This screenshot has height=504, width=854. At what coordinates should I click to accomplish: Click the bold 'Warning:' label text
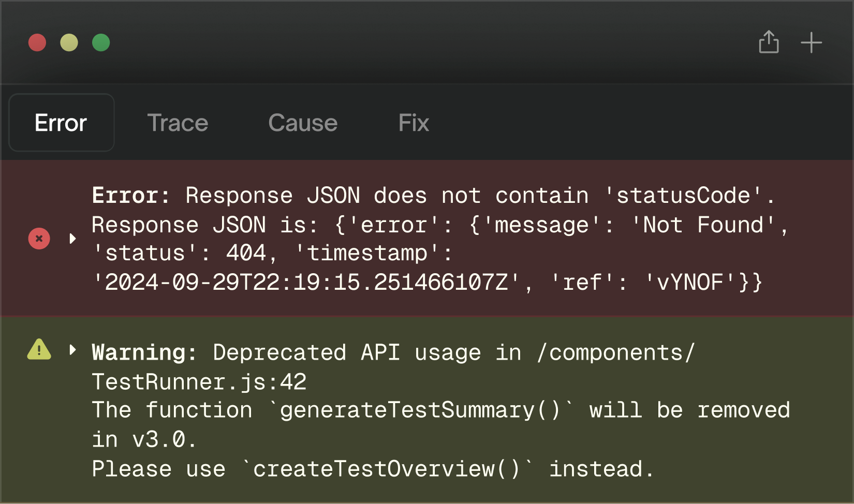click(144, 352)
